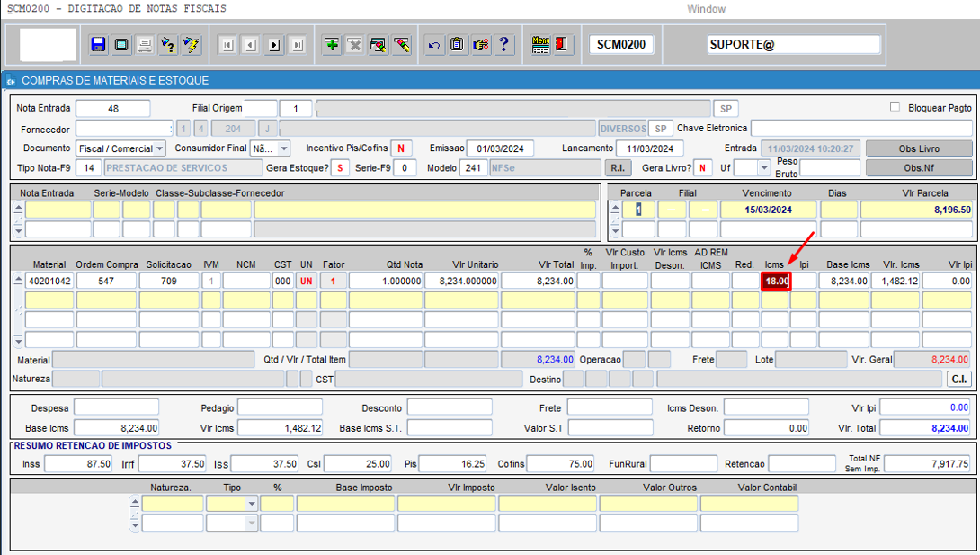Open the Tipo dropdown in the first Natureza row
This screenshot has width=980, height=555.
[251, 503]
